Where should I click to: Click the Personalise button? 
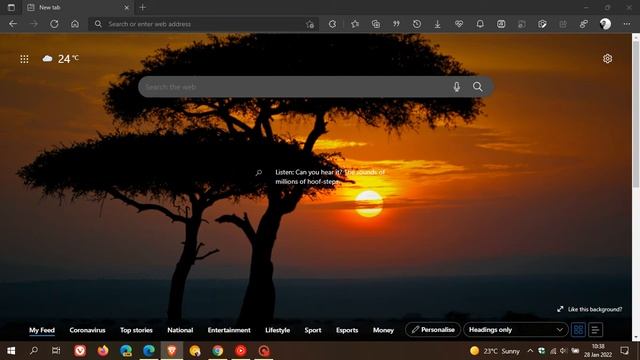pyautogui.click(x=433, y=330)
